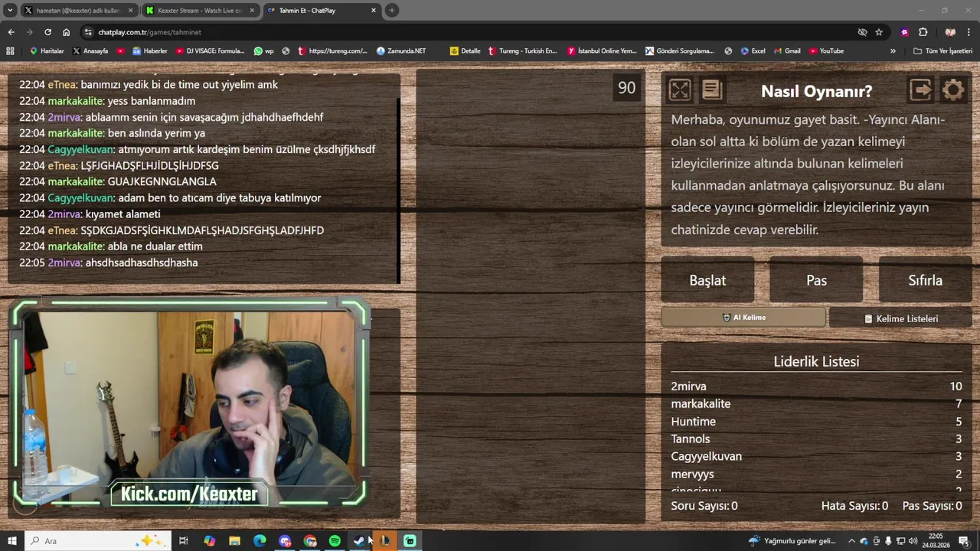The image size is (980, 551).
Task: Click the chat panel scrollbar
Action: pos(399,191)
